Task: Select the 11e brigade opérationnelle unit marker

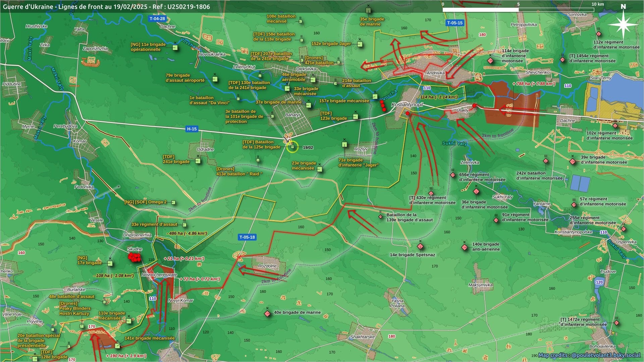Action: click(x=175, y=48)
